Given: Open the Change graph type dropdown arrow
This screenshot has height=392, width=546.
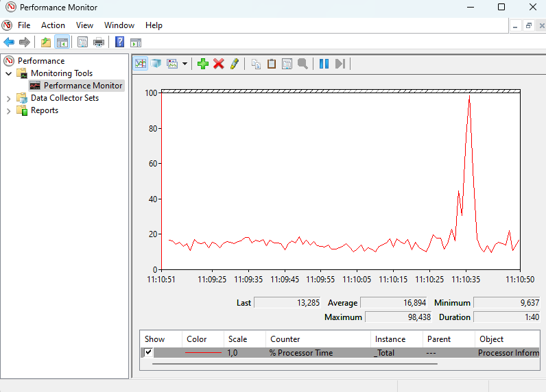Looking at the screenshot, I should pos(185,64).
